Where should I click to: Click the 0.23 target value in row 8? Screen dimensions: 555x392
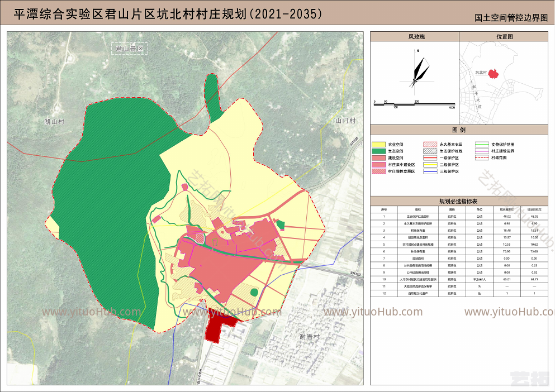[x=534, y=265]
